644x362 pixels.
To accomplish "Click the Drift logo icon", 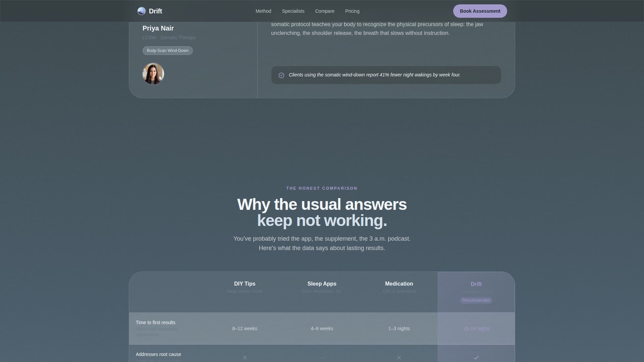I will 141,11.
